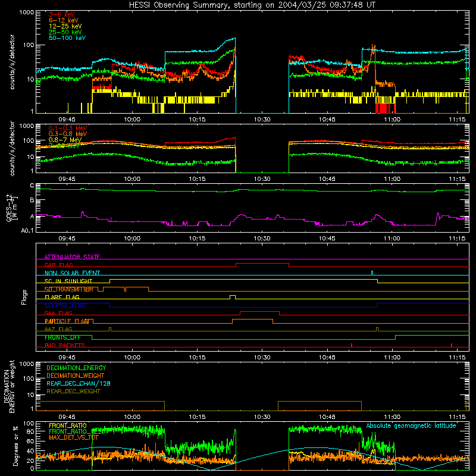Select the GAP_FLAG label

(x=58, y=265)
